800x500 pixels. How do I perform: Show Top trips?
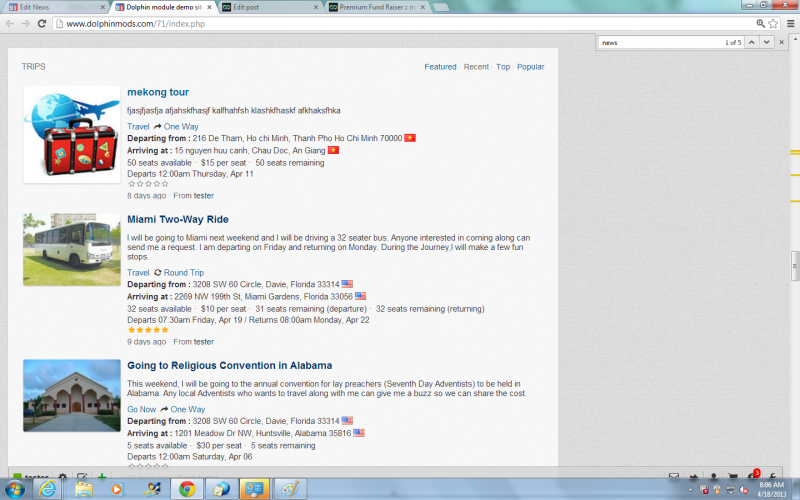point(503,67)
